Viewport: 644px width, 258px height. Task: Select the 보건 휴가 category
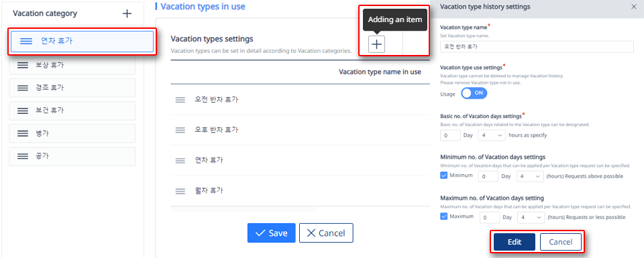pyautogui.click(x=72, y=111)
